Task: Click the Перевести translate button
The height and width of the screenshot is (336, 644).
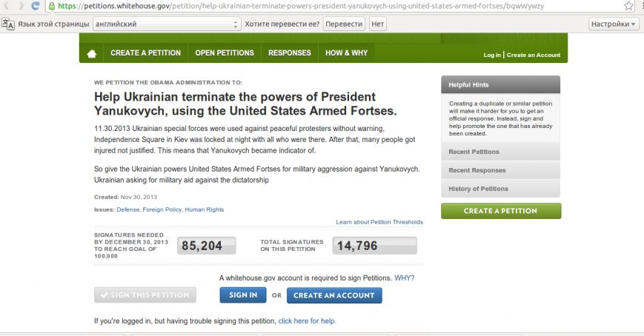Action: (344, 24)
